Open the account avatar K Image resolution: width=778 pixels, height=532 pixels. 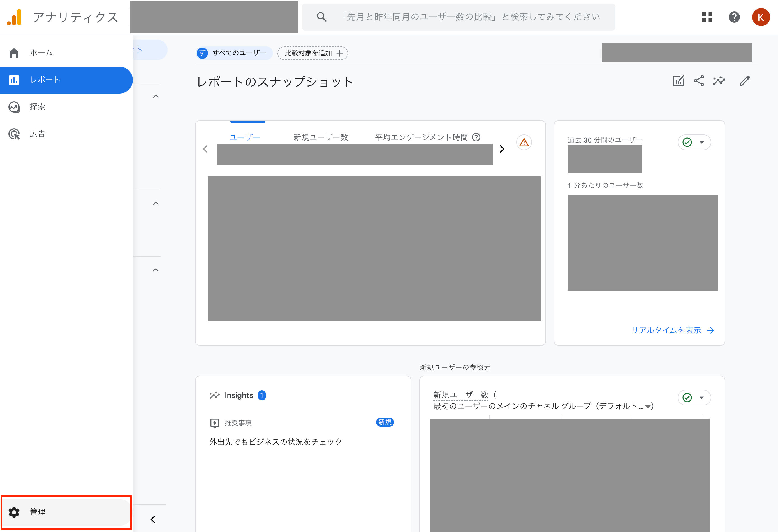tap(761, 17)
